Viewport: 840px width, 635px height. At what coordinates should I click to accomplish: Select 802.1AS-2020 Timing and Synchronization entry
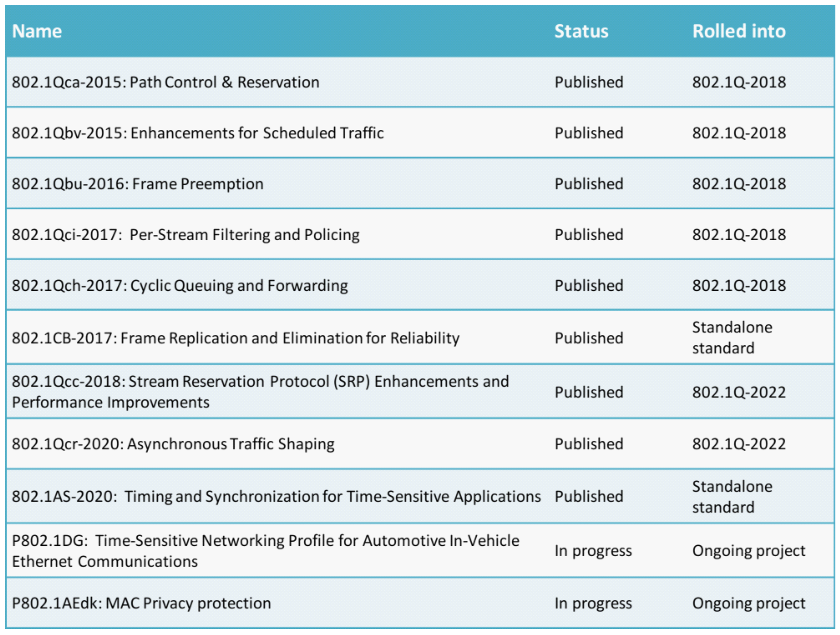[276, 496]
